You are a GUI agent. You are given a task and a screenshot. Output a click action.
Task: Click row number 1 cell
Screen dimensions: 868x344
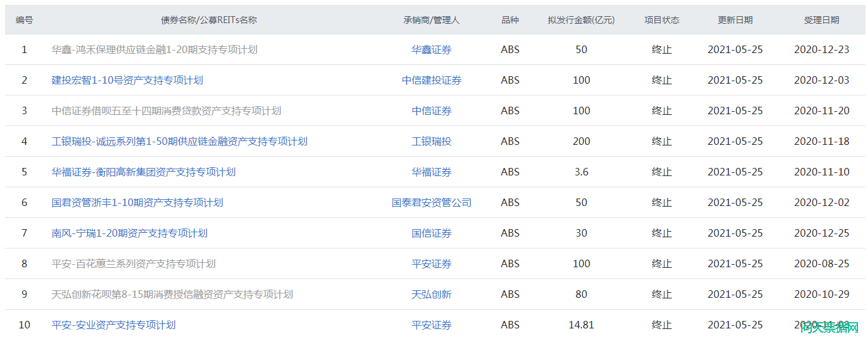click(24, 49)
